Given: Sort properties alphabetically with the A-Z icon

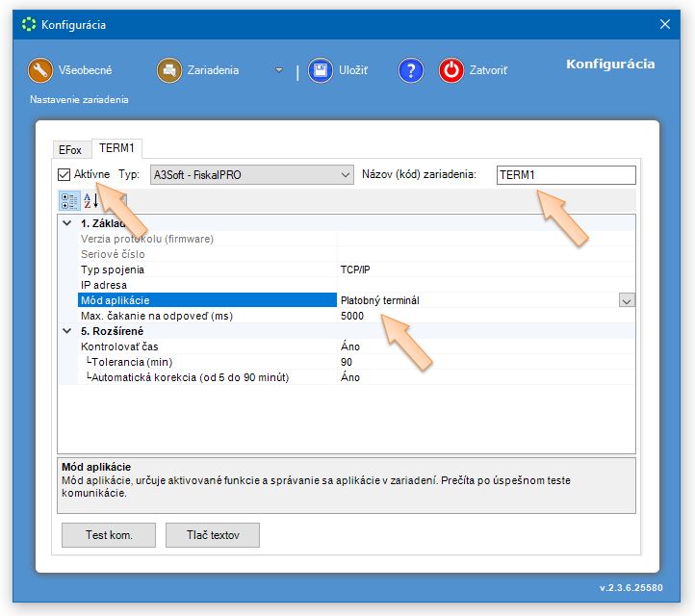Looking at the screenshot, I should coord(90,200).
